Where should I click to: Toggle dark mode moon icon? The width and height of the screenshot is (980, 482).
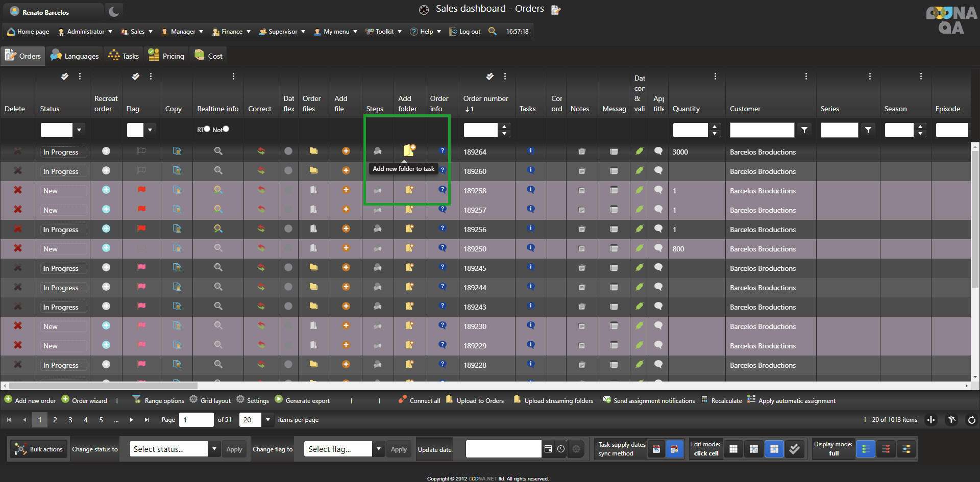pyautogui.click(x=114, y=12)
